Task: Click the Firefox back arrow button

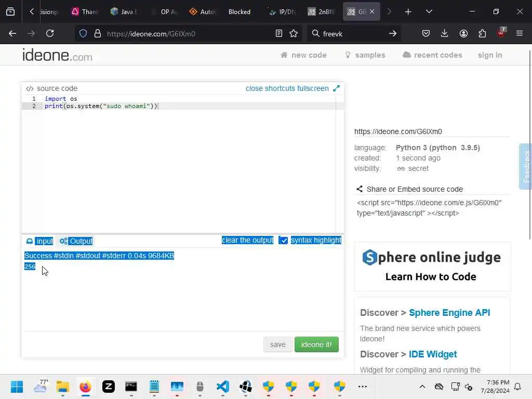Action: (12, 34)
